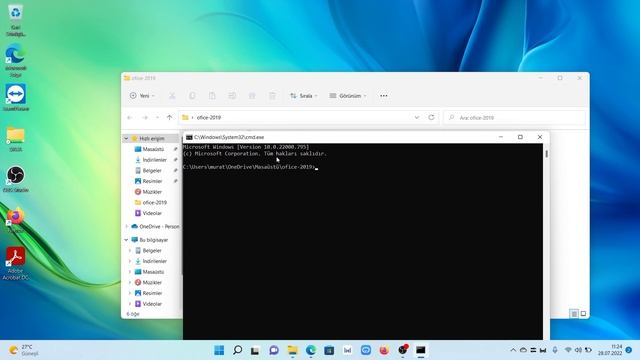Expand the OneDrive - Personal node
This screenshot has height=360, width=640.
tap(126, 227)
